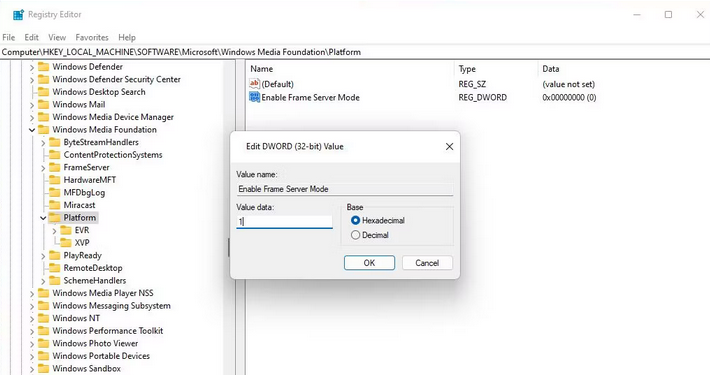Click the Miracast folder icon
Image resolution: width=710 pixels, height=375 pixels.
(x=55, y=205)
